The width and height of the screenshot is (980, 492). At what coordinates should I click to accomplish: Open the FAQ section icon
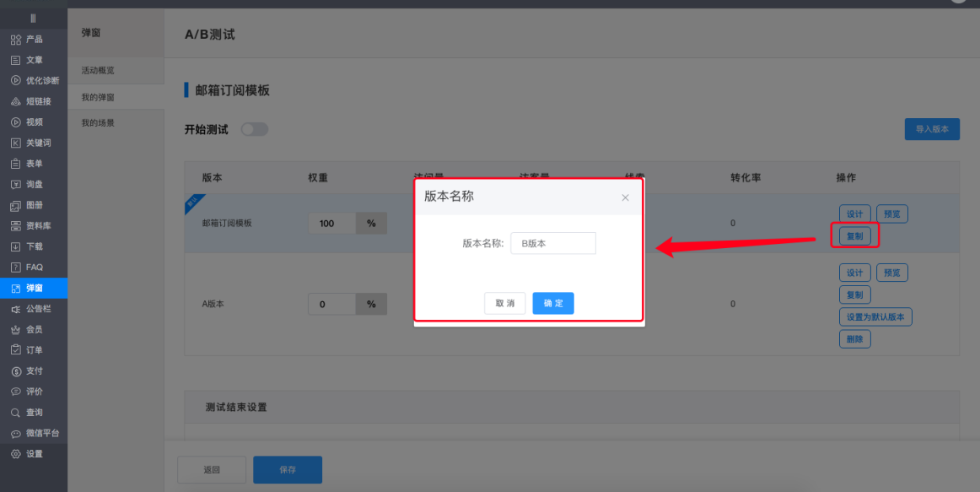click(x=30, y=267)
